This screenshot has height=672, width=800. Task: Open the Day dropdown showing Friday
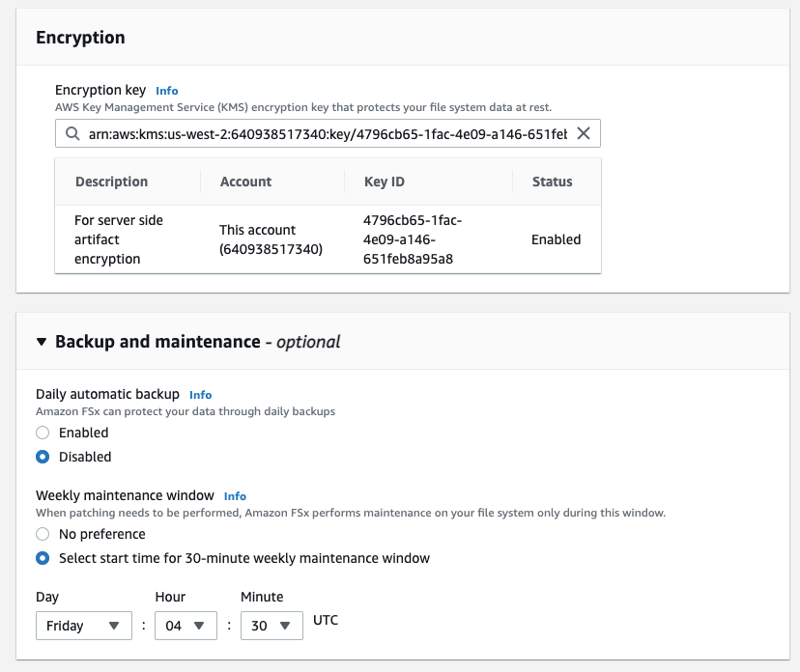(x=83, y=626)
